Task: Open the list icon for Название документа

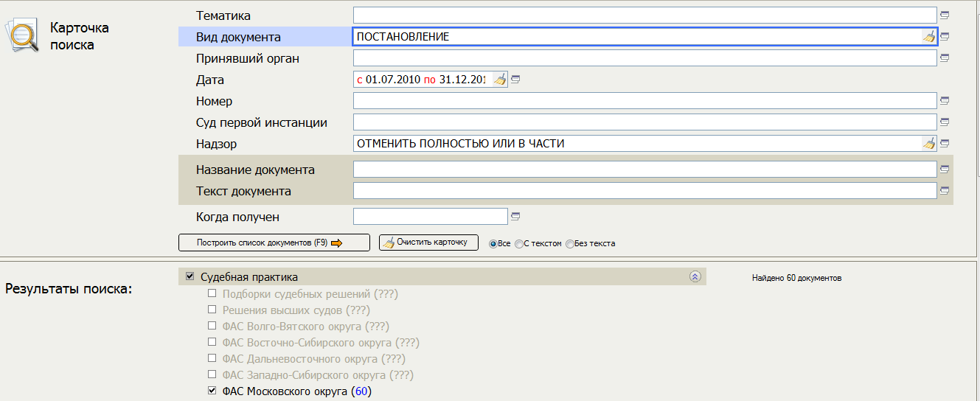Action: [x=945, y=170]
